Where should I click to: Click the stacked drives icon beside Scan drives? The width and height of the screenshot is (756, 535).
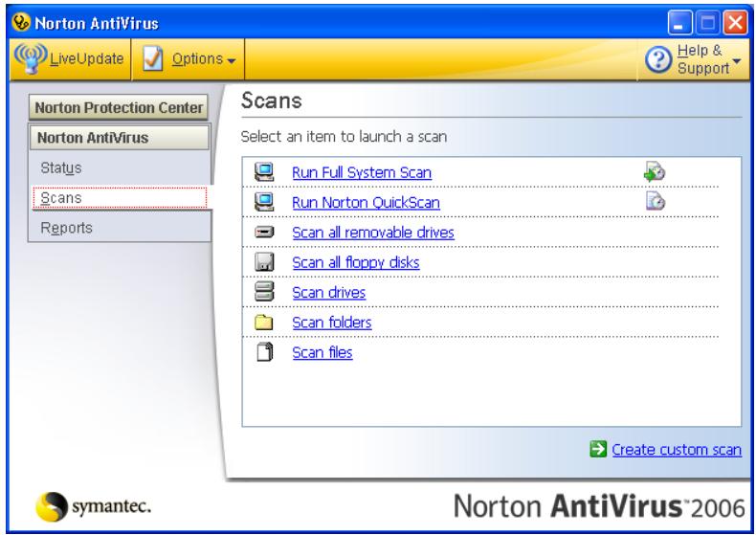264,292
